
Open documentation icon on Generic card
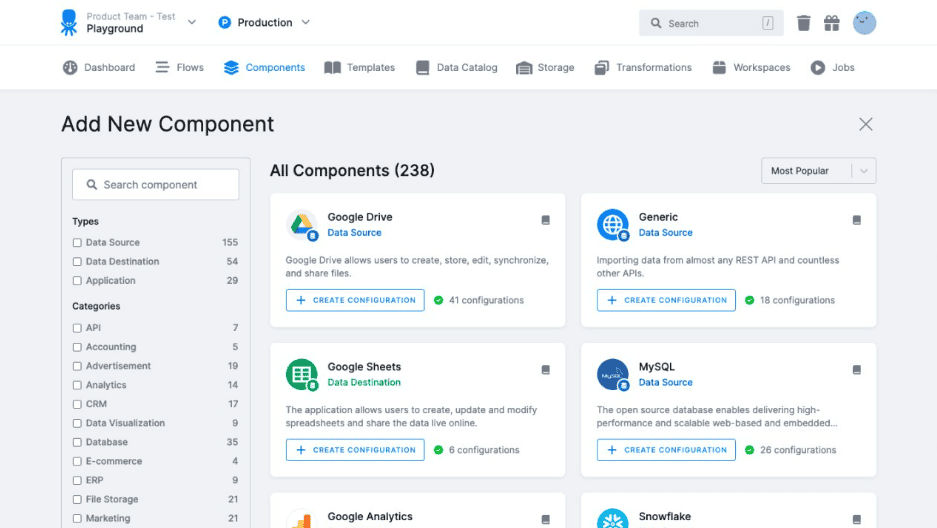coord(857,220)
